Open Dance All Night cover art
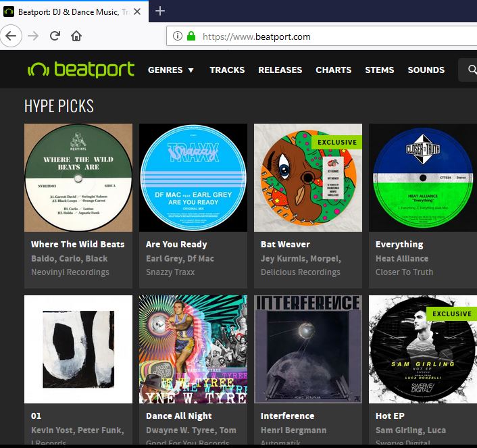Image resolution: width=477 pixels, height=448 pixels. click(193, 349)
